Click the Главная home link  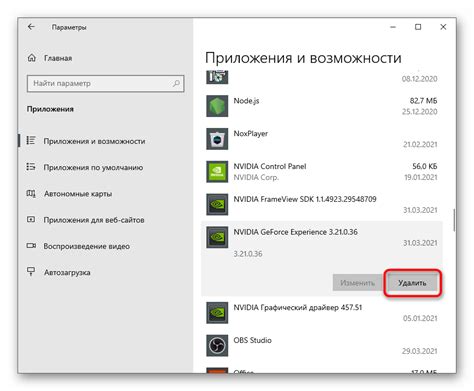(x=58, y=58)
